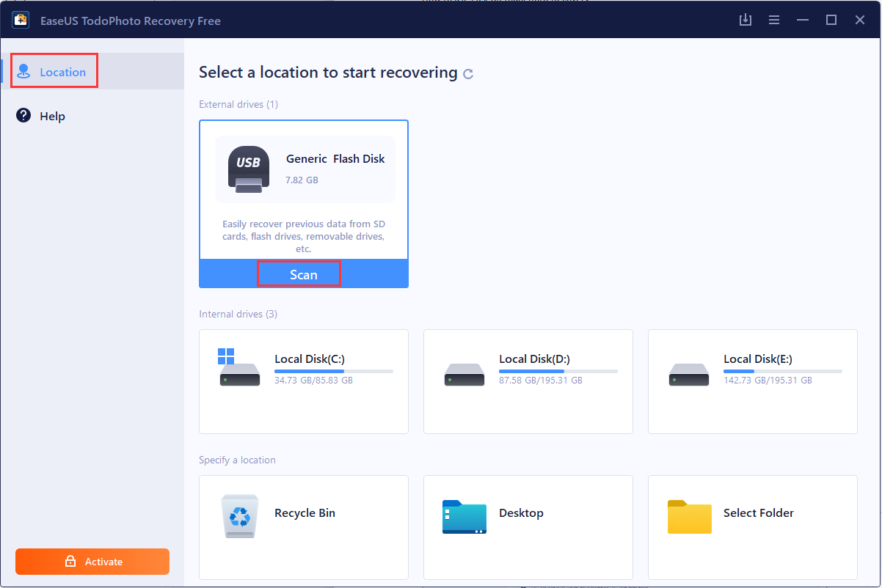
Task: Click the Local Disk(C:) drive icon
Action: coord(239,369)
